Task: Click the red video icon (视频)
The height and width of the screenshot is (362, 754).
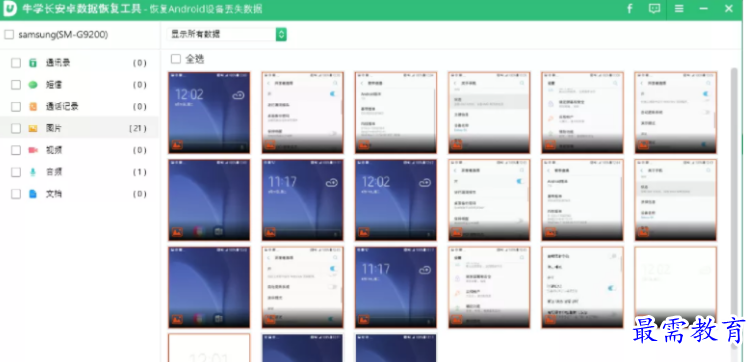Action: click(33, 150)
